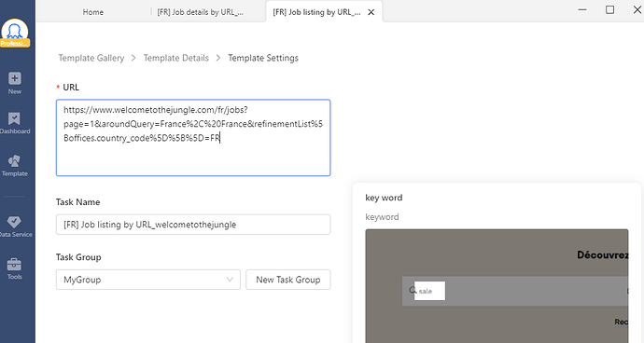Expand the MyGroup task group dropdown
The image size is (644, 343).
(147, 280)
